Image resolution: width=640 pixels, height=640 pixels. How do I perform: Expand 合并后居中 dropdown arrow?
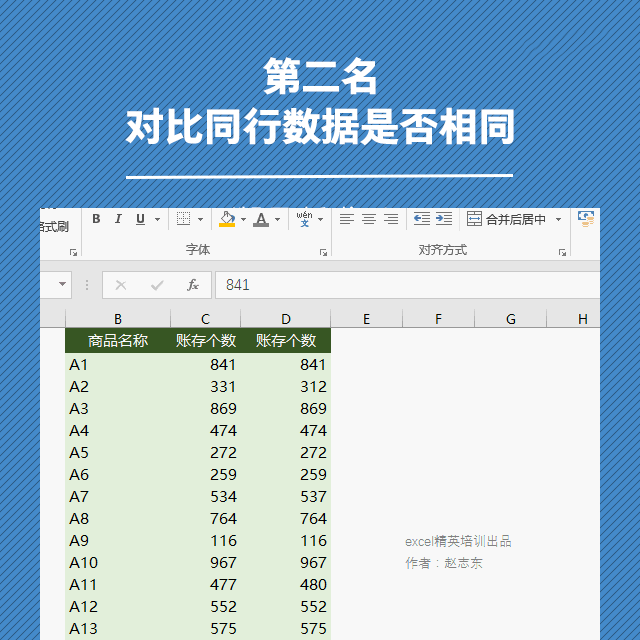click(558, 220)
